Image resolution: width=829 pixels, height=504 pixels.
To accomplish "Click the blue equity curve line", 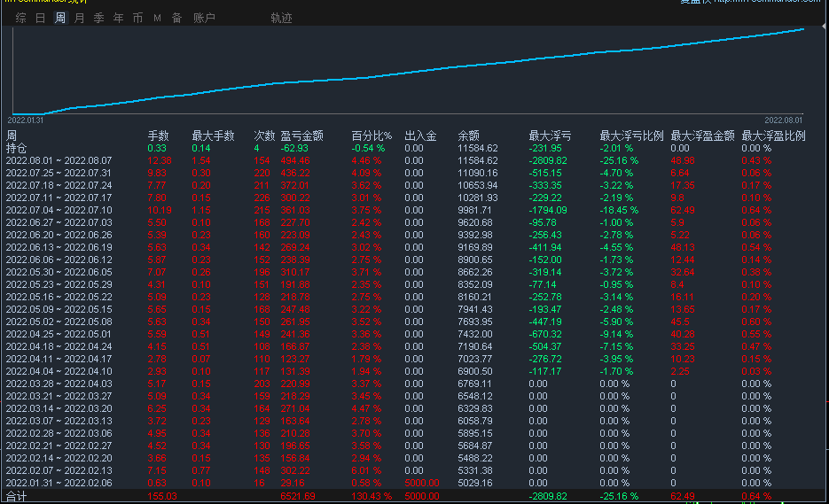I will (407, 73).
